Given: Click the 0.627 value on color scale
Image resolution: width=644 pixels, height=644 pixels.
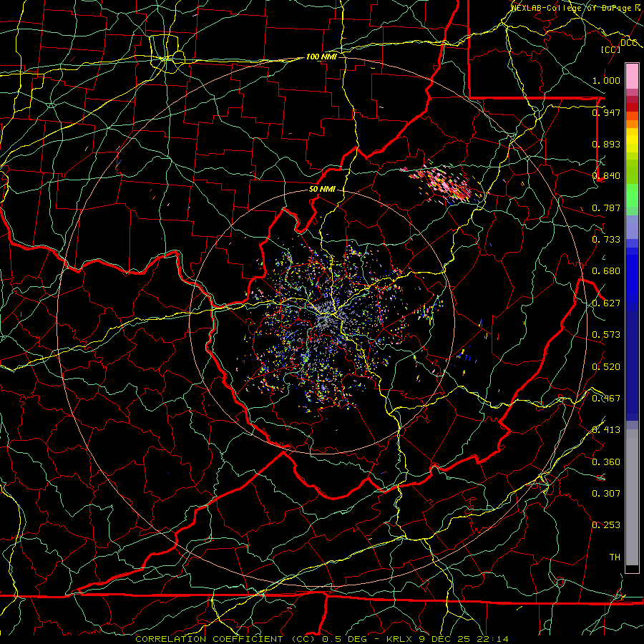Looking at the screenshot, I should pyautogui.click(x=606, y=303).
